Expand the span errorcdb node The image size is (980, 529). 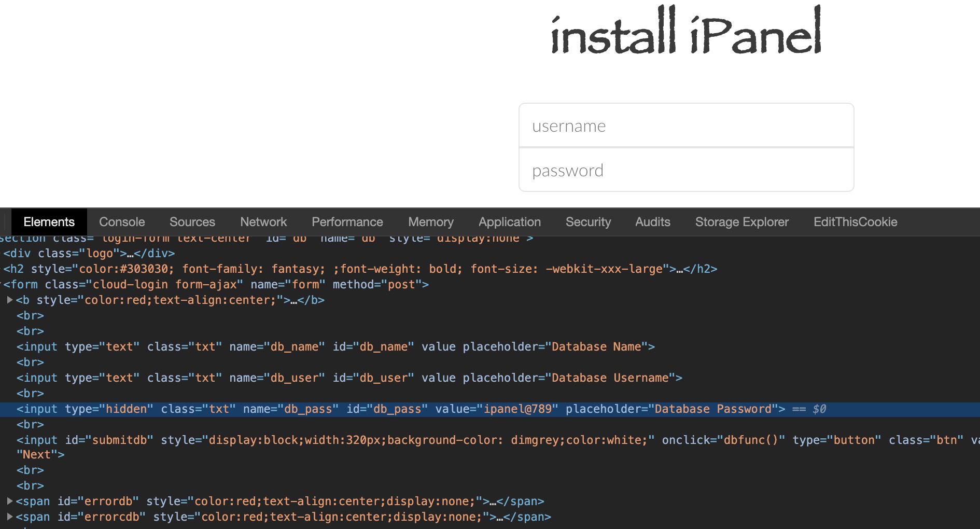click(x=9, y=517)
